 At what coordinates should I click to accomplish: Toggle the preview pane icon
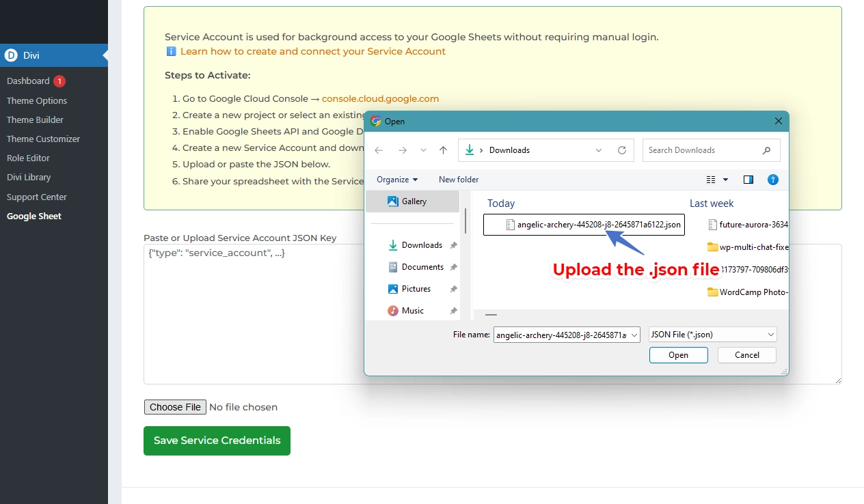(x=748, y=180)
